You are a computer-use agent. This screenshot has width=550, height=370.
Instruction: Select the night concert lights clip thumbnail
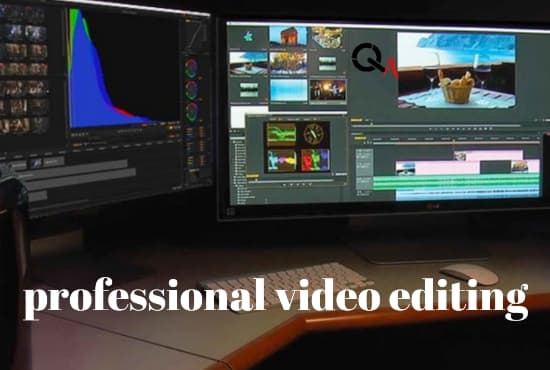point(328,91)
